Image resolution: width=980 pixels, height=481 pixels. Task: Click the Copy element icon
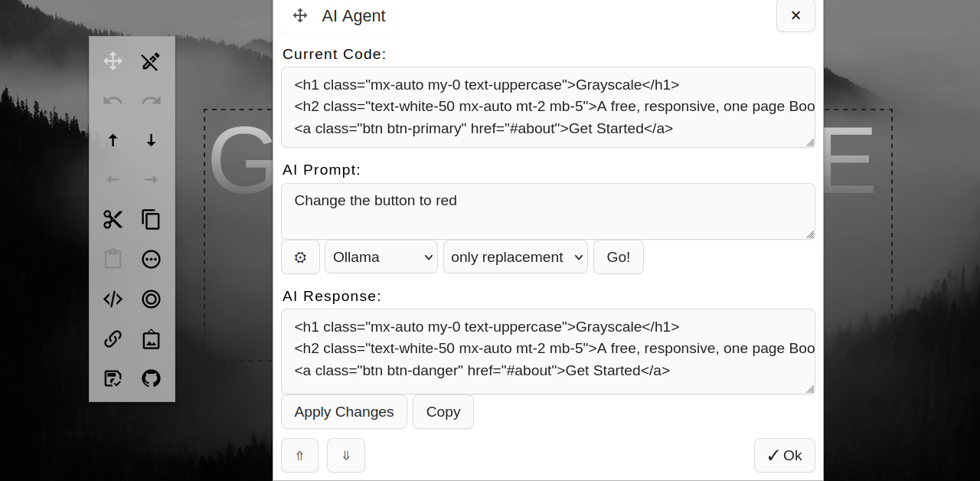pyautogui.click(x=151, y=219)
